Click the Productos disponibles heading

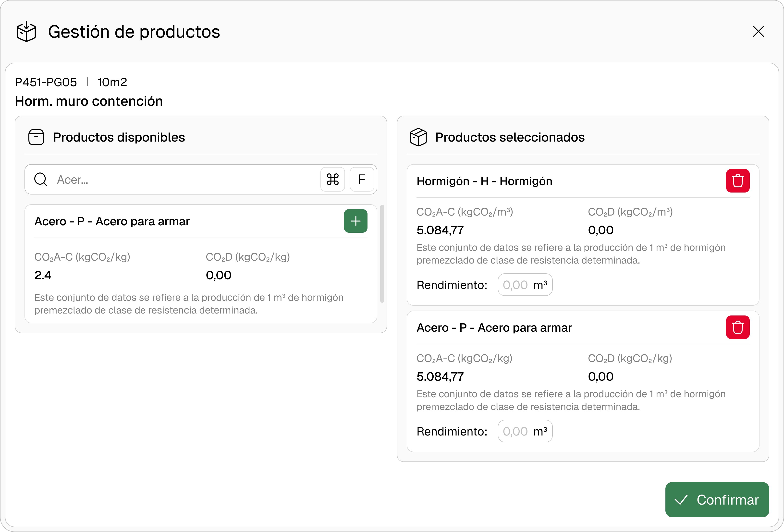(x=119, y=137)
